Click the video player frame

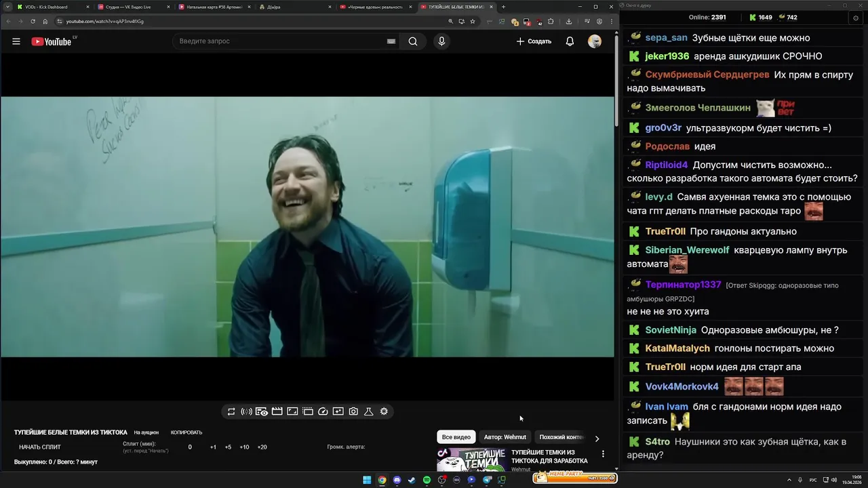[307, 226]
